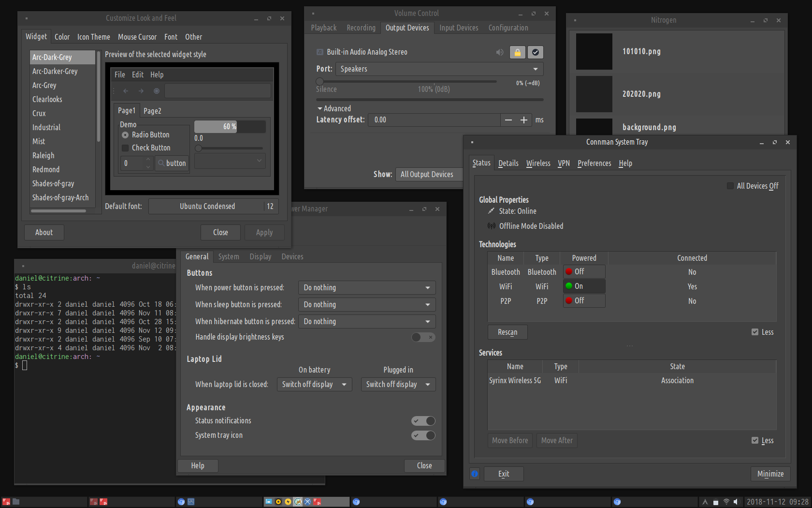Click the blue info icon beside Exit in Connman
812x508 pixels.
[475, 474]
